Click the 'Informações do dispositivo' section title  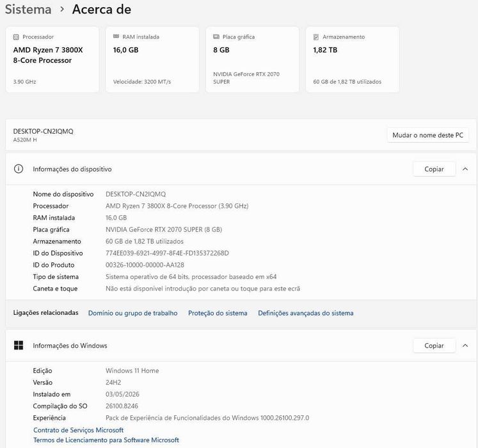pos(72,169)
